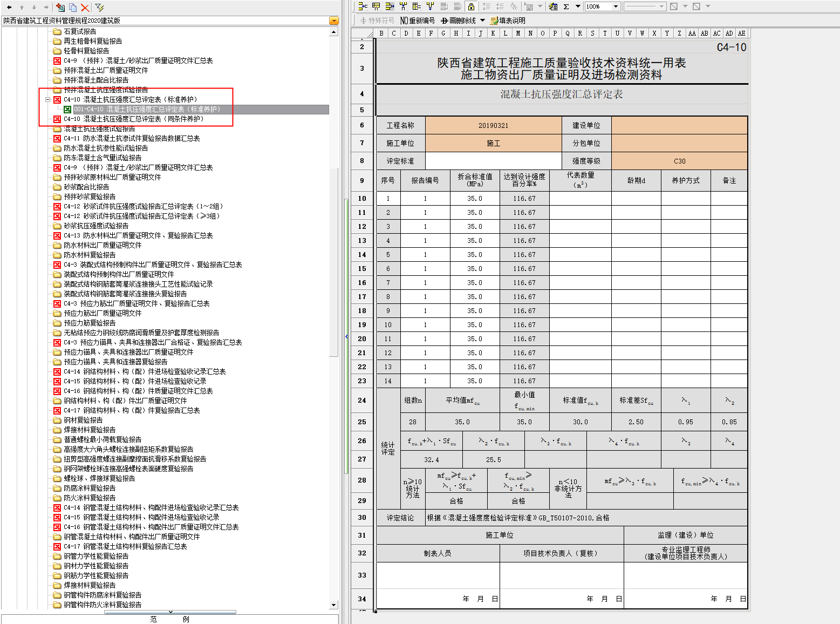Select C4-13 防水材料 汇总表 item
This screenshot has height=624, width=840.
pos(138,235)
